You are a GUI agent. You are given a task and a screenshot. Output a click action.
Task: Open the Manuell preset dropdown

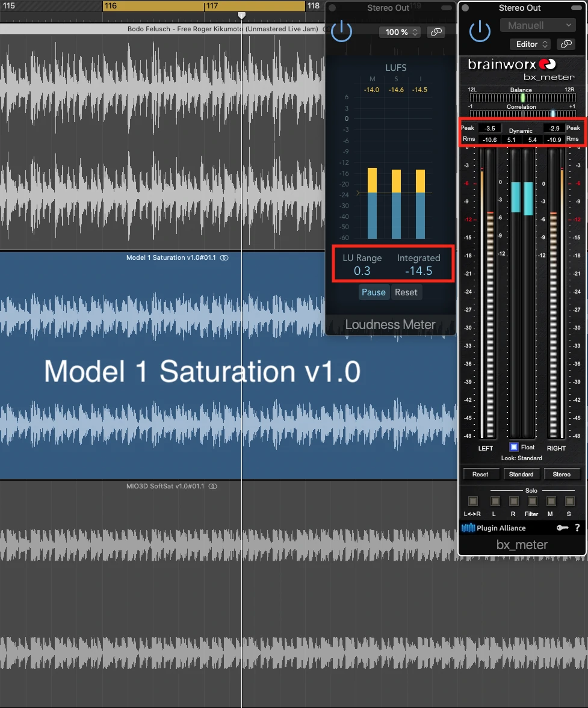(537, 25)
